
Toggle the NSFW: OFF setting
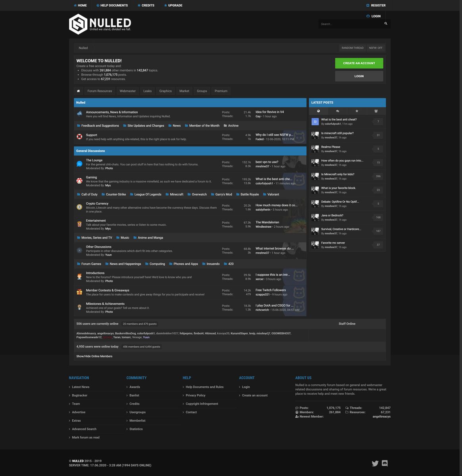coord(375,48)
